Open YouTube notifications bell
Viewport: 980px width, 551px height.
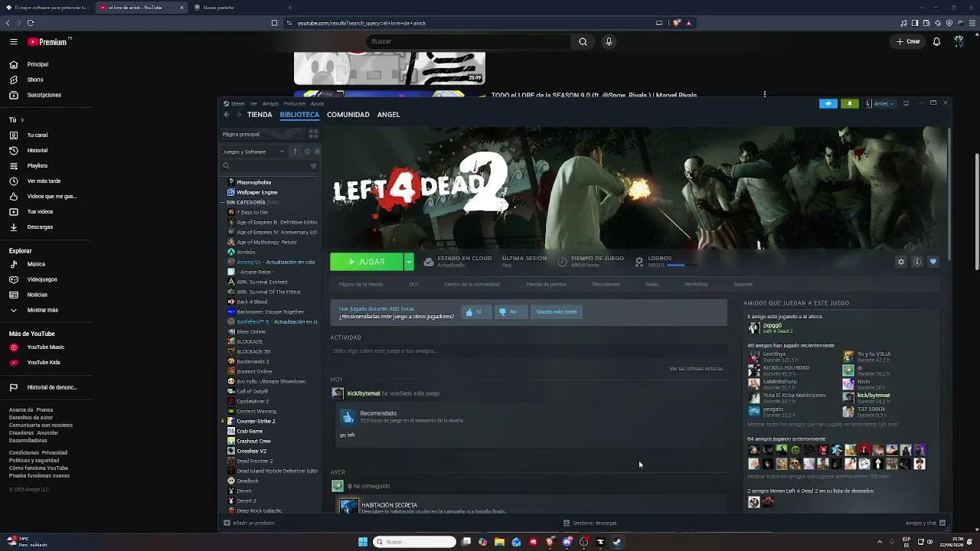coord(936,41)
